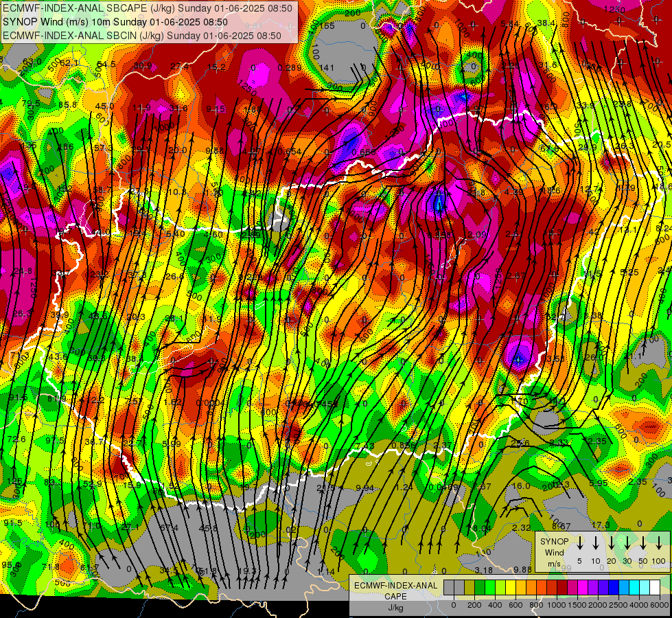
Task: Click the SBCIN title line
Action: tap(142, 36)
